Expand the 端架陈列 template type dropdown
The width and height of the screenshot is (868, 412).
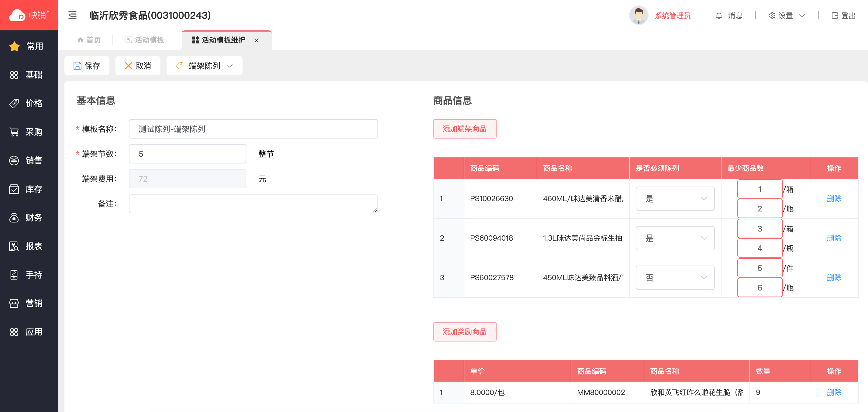[x=204, y=66]
